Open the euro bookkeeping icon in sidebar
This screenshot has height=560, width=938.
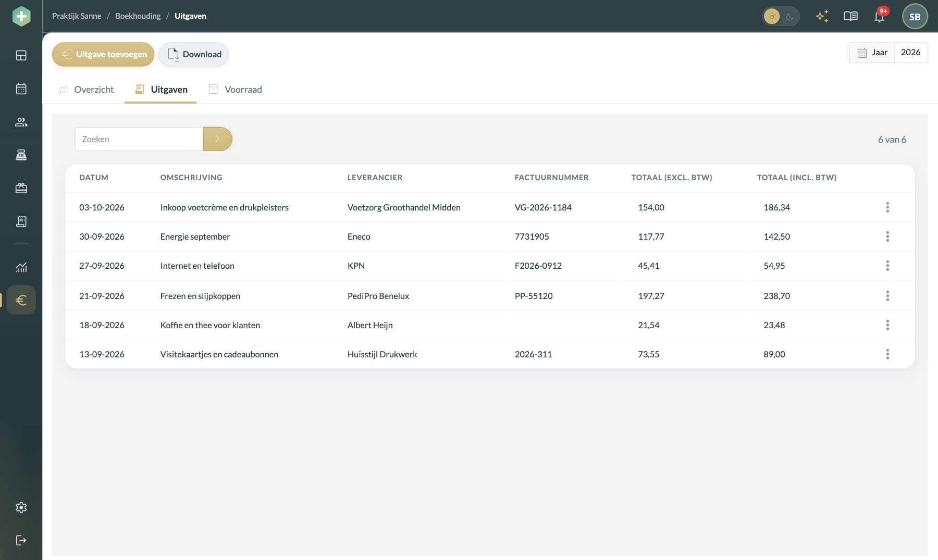pyautogui.click(x=21, y=300)
